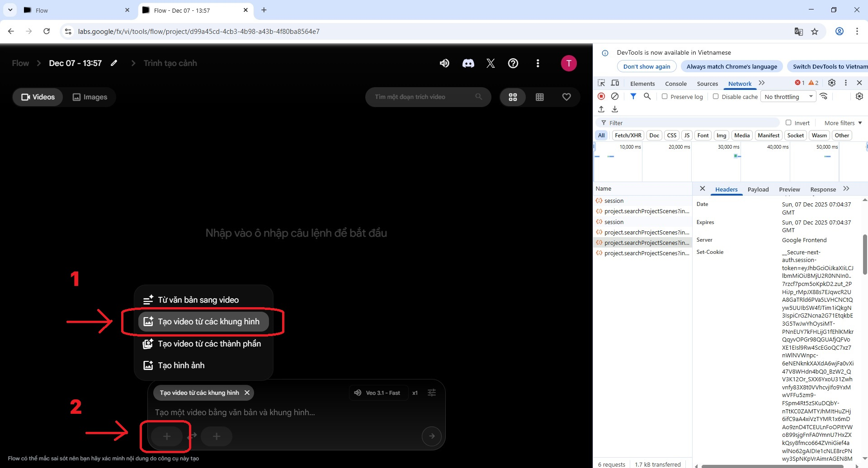Screen dimensions: 868x468
Task: Click the help question mark icon
Action: coord(513,63)
